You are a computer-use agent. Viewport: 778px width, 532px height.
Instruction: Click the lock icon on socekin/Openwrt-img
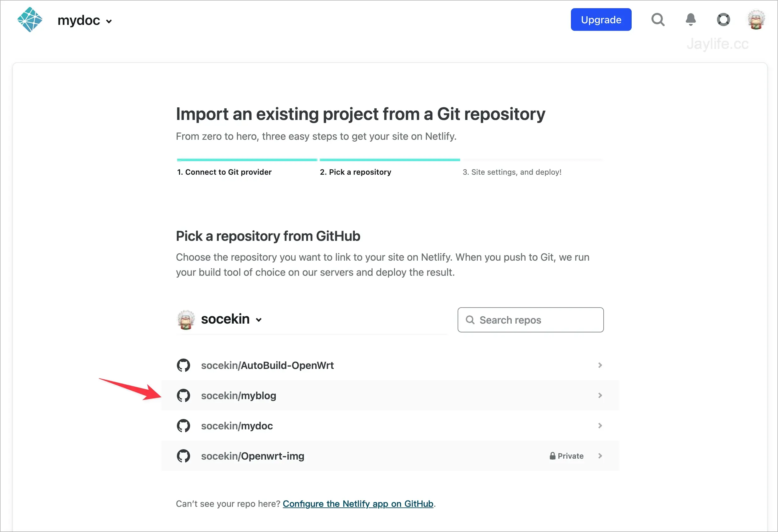(x=552, y=456)
